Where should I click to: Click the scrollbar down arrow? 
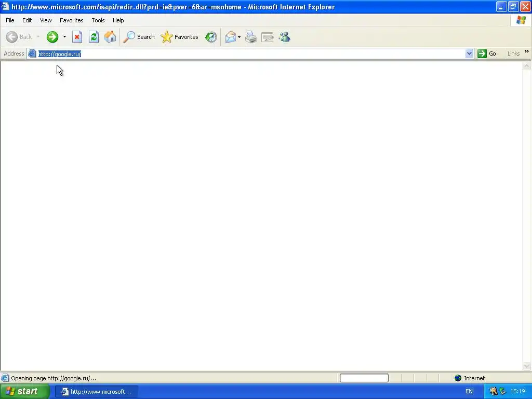(527, 366)
